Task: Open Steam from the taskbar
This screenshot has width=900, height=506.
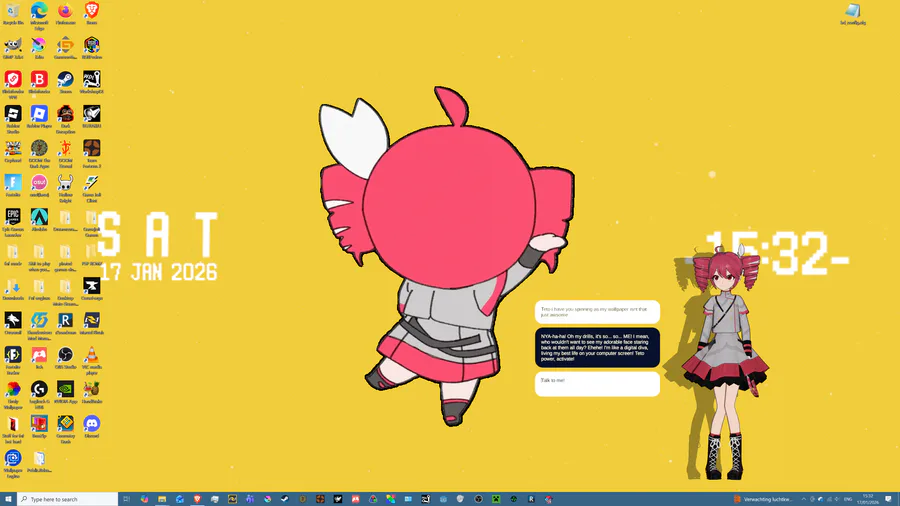Action: [x=285, y=499]
